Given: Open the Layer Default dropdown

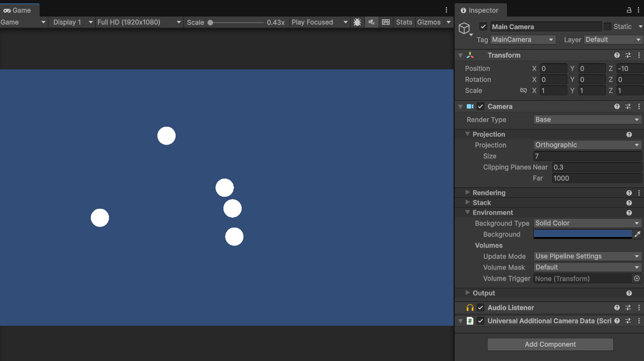Looking at the screenshot, I should click(613, 40).
